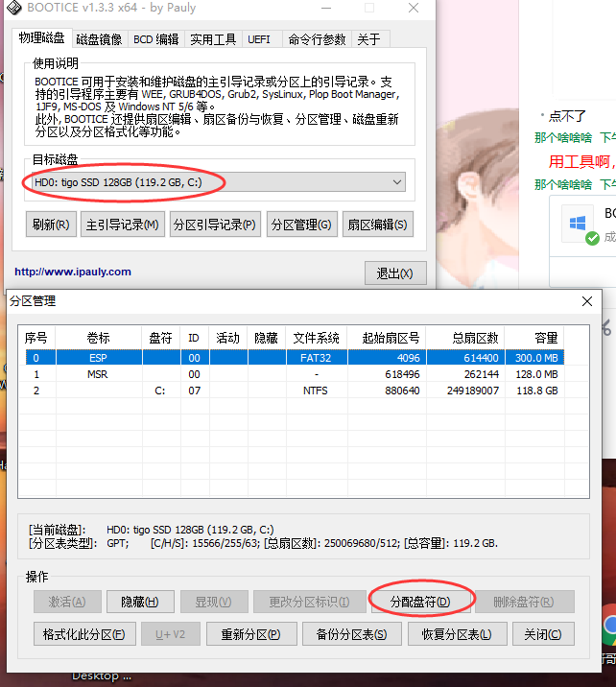Visit the http://www.ipauly.com link
616x687 pixels.
click(x=73, y=272)
